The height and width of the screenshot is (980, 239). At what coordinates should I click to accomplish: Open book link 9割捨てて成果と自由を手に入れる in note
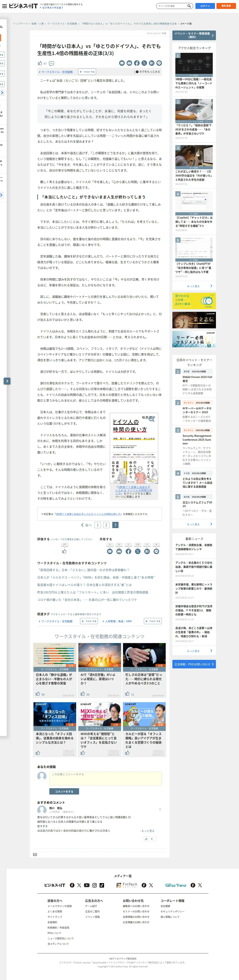click(x=88, y=514)
